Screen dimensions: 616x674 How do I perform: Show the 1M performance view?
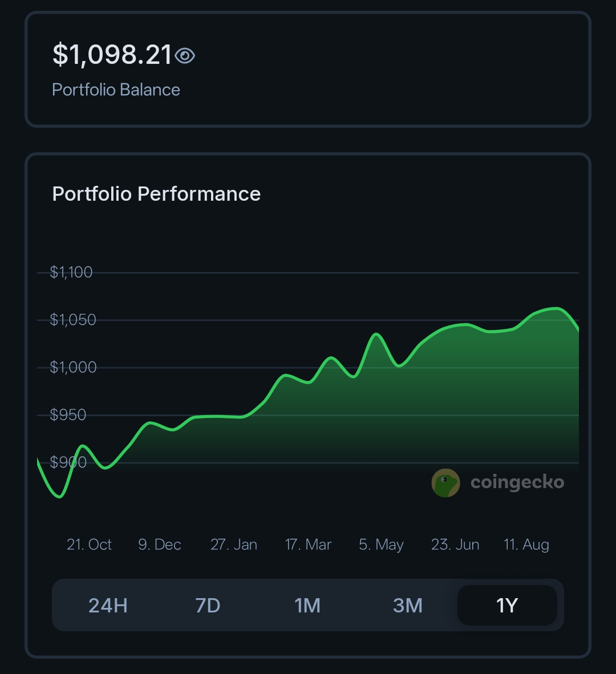[307, 605]
